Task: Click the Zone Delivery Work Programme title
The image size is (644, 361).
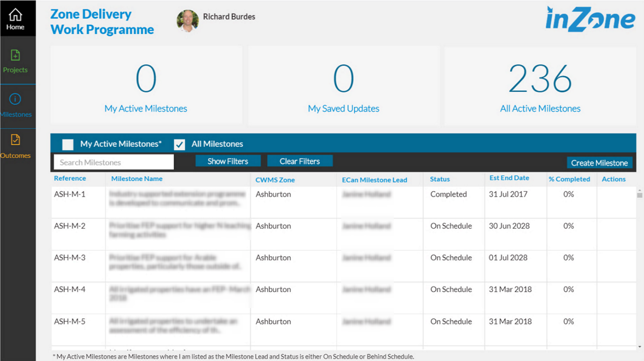Action: click(102, 22)
